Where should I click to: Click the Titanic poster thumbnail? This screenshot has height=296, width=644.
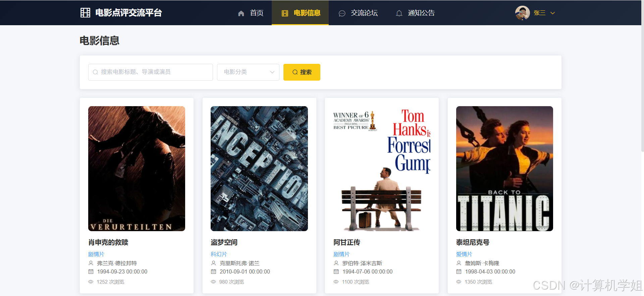click(x=504, y=169)
